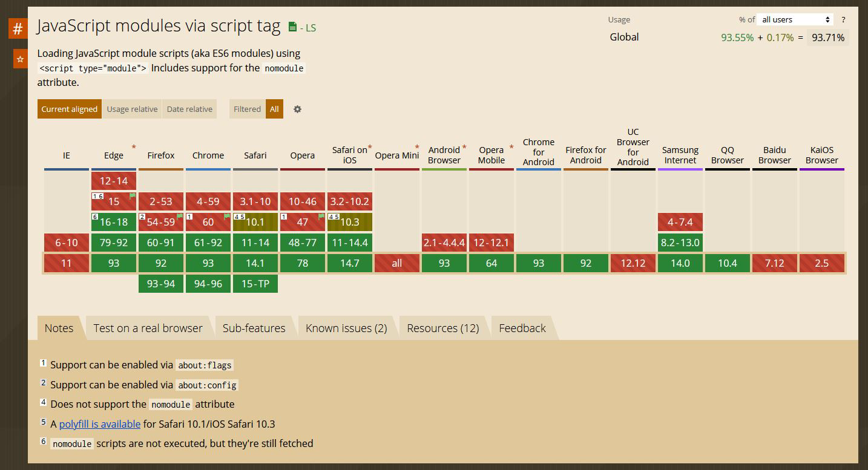Select the All browsers option
The width and height of the screenshot is (868, 470).
[274, 109]
